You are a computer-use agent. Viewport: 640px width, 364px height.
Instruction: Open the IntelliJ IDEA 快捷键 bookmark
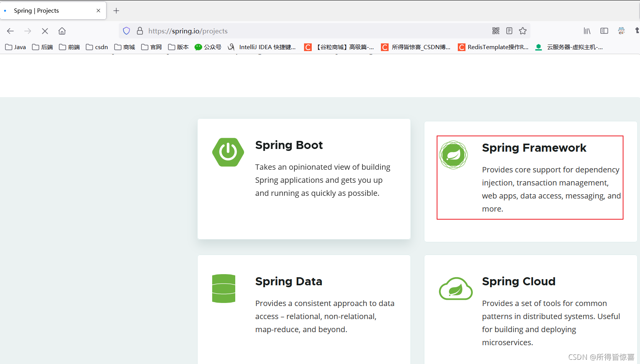coord(262,47)
